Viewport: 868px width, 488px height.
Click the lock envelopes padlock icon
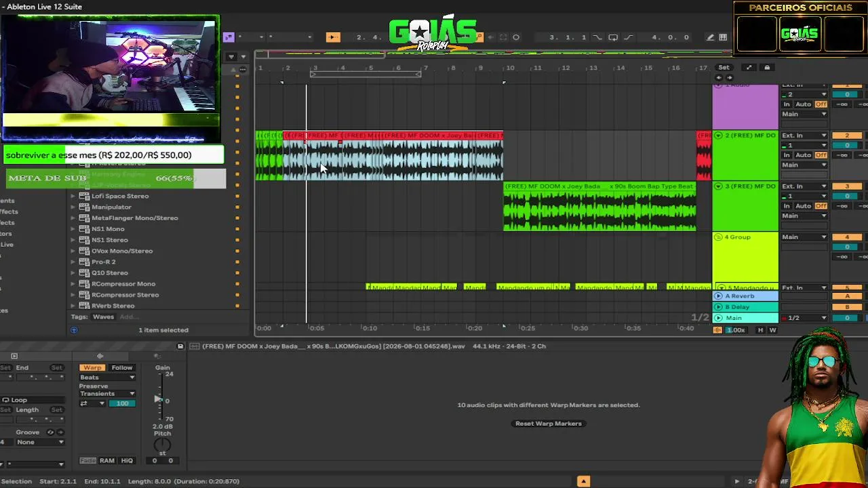point(767,68)
